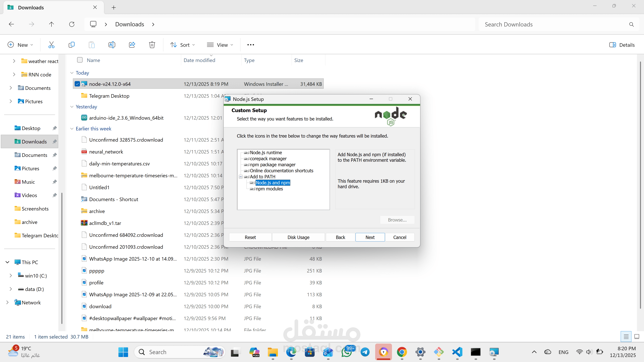Toggle the Details pane button
644x362 pixels.
[622, 45]
